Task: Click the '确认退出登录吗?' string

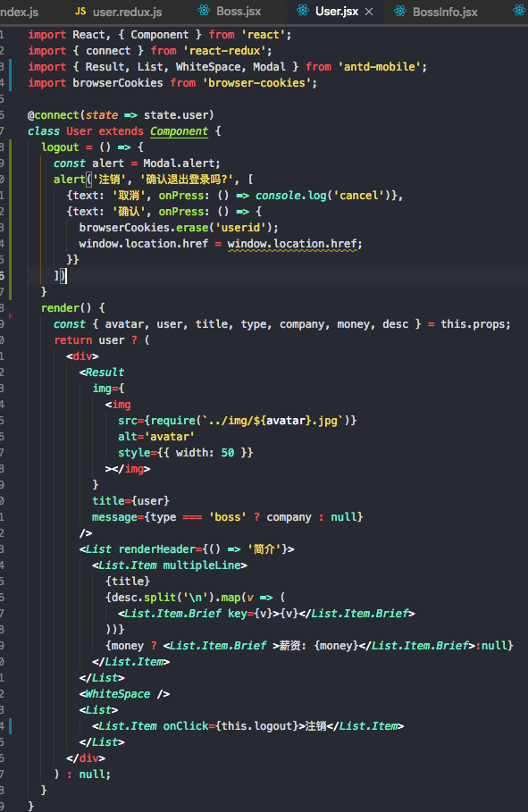Action: click(187, 180)
